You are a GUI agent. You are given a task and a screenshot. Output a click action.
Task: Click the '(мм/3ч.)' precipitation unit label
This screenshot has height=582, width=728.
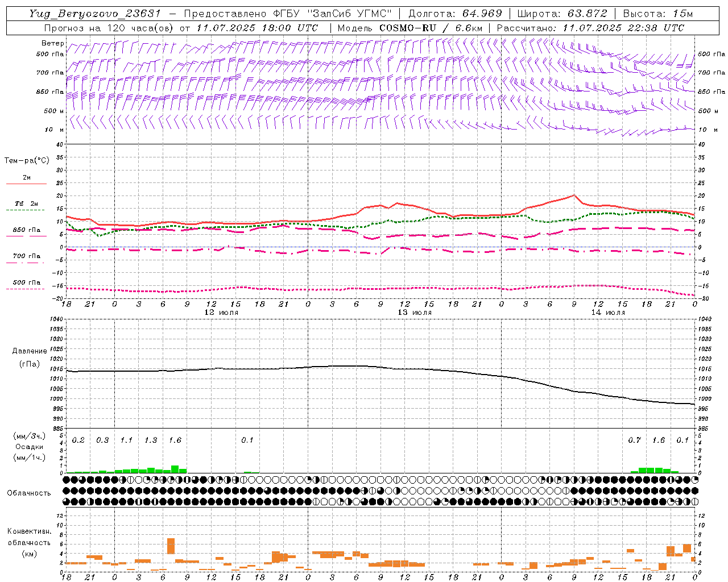pyautogui.click(x=30, y=436)
